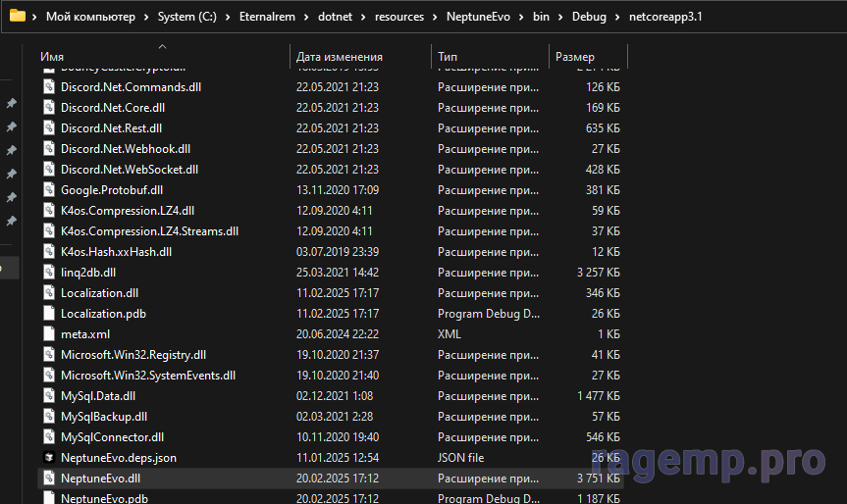This screenshot has width=847, height=504.
Task: Select K4os.Compression.LZ4.Streams.dll in list
Action: pyautogui.click(x=149, y=230)
